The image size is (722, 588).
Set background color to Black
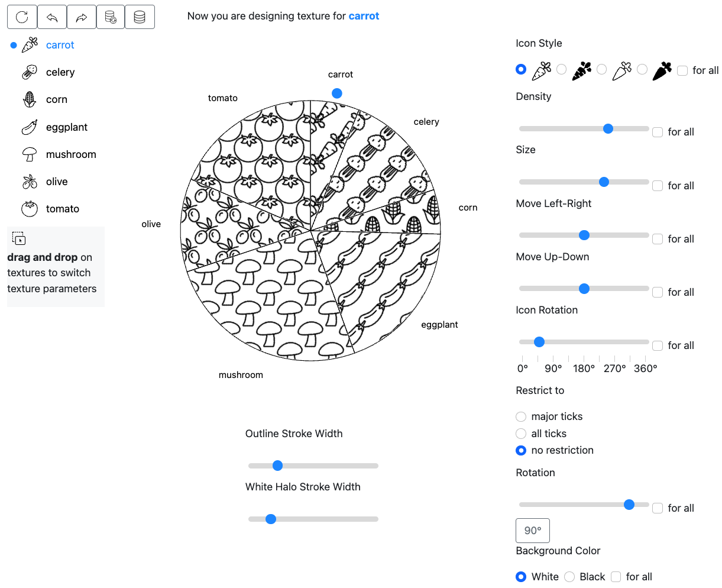pyautogui.click(x=569, y=577)
